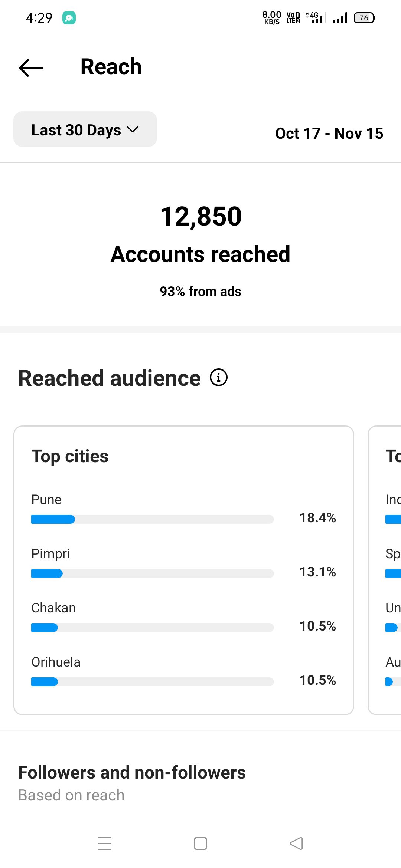
Task: Tap the battery indicator in status bar
Action: (x=365, y=18)
